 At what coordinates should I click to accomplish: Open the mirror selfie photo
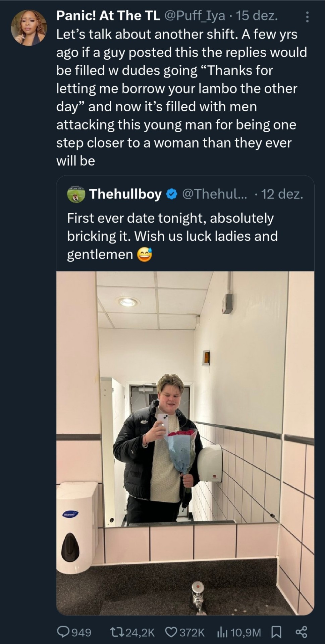(185, 443)
